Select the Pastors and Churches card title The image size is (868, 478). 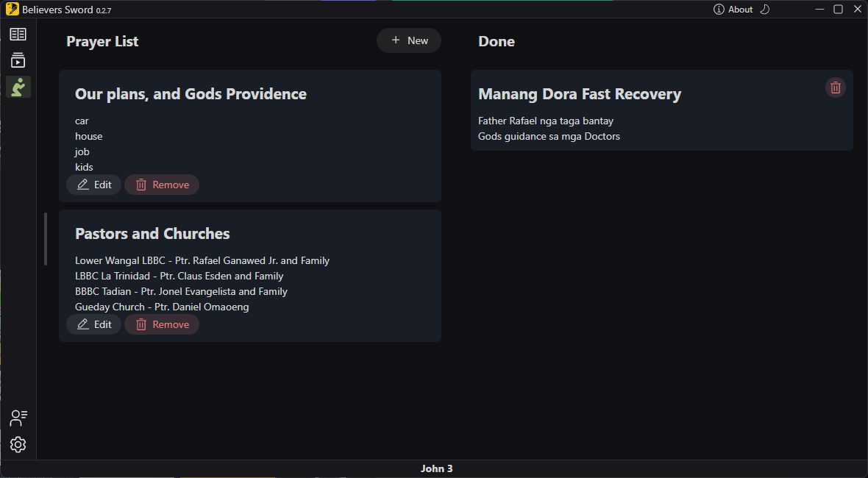152,233
